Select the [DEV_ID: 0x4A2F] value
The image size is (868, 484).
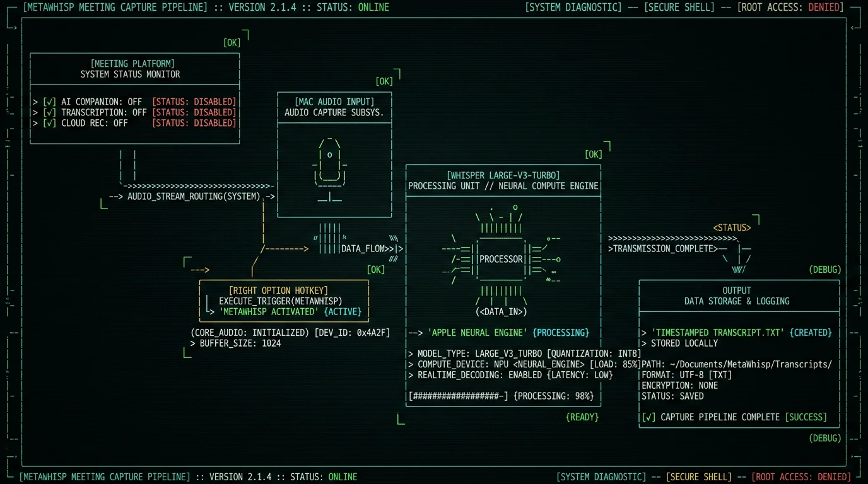pos(352,333)
